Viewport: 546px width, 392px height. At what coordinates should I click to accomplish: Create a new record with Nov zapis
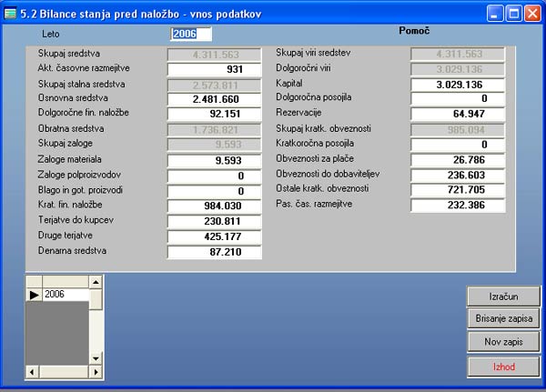click(x=504, y=342)
